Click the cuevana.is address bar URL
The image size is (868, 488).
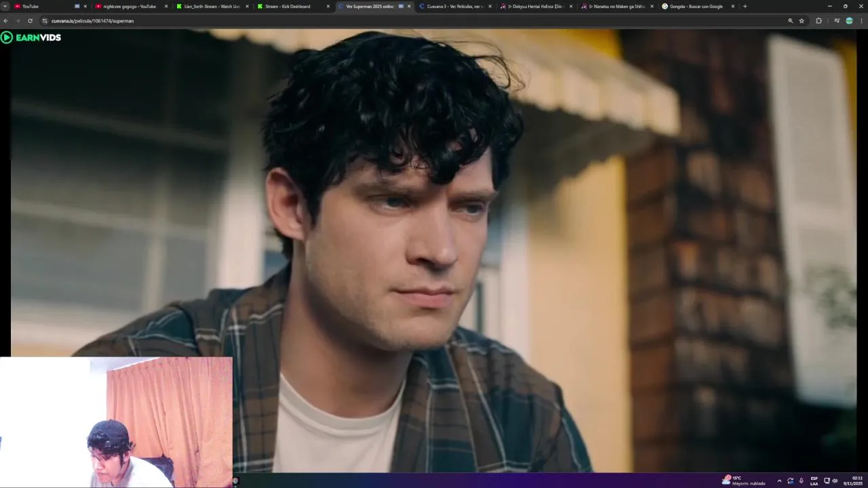point(92,21)
